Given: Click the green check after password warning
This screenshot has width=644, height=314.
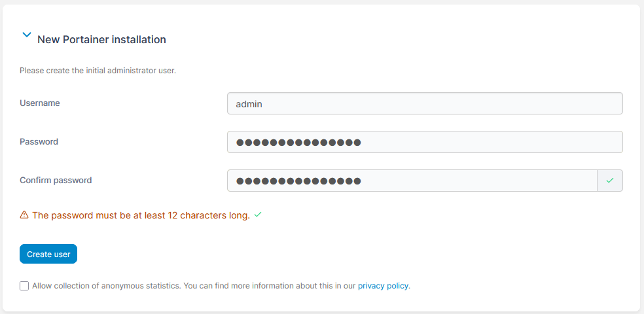Looking at the screenshot, I should click(258, 214).
